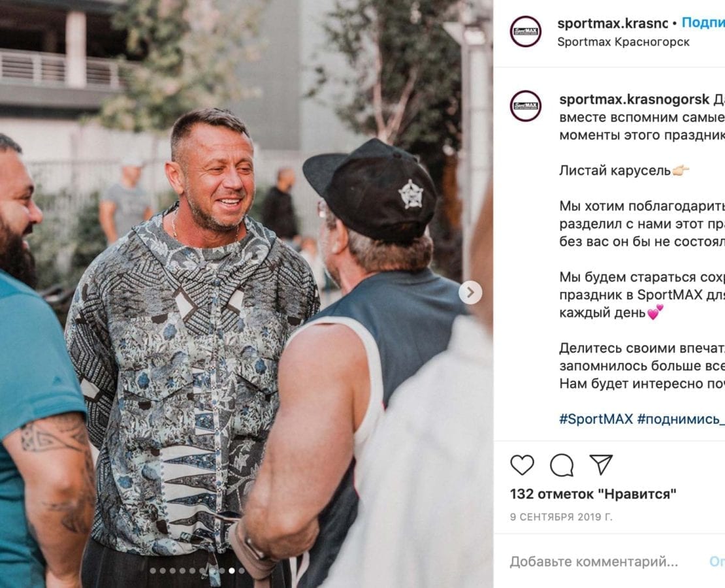Advance carousel with right arrow button
Screen dimensions: 725x588
470,293
